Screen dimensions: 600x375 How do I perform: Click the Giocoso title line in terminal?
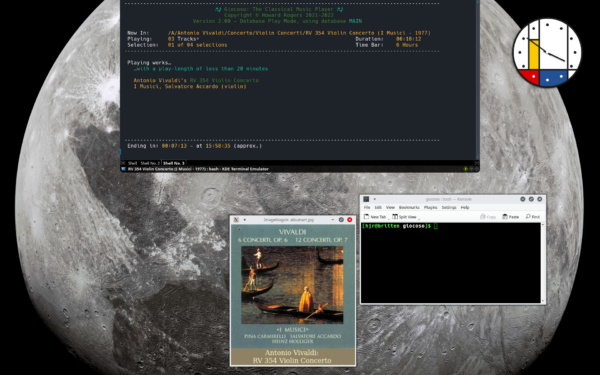[279, 9]
